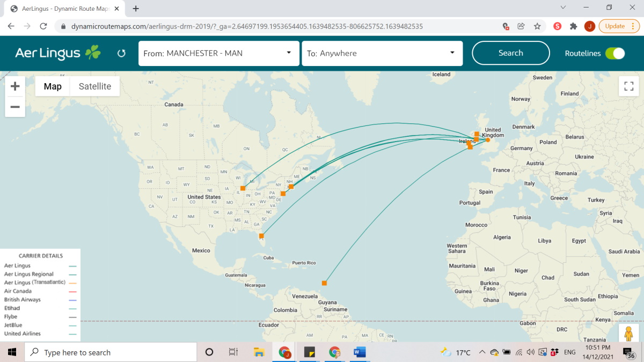644x362 pixels.
Task: Show hidden system tray icons chevron
Action: click(482, 352)
